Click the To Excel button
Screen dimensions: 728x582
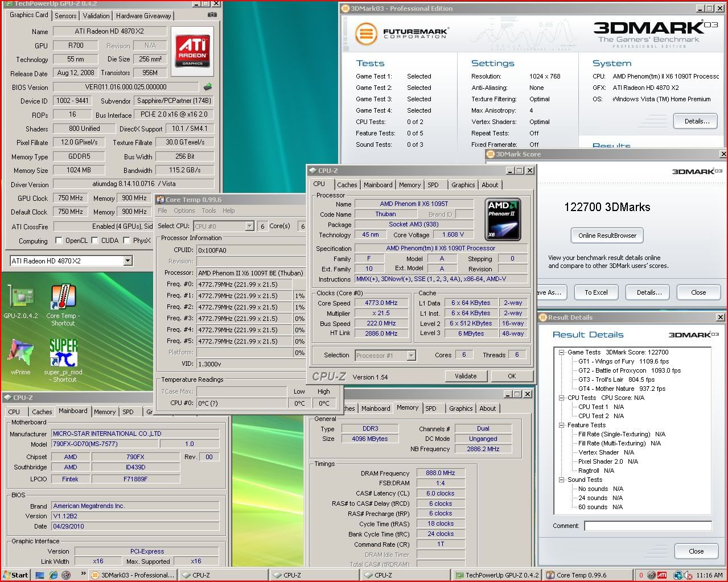tap(596, 292)
